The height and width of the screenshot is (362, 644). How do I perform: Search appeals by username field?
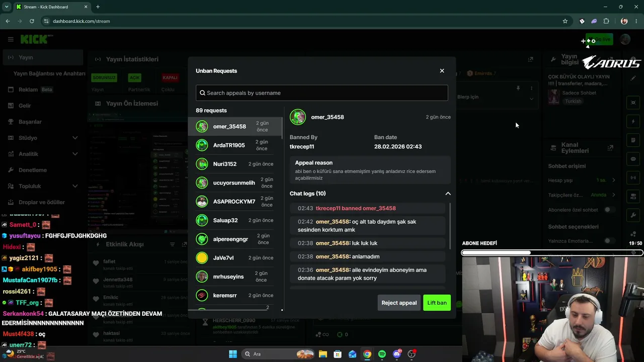pyautogui.click(x=322, y=93)
